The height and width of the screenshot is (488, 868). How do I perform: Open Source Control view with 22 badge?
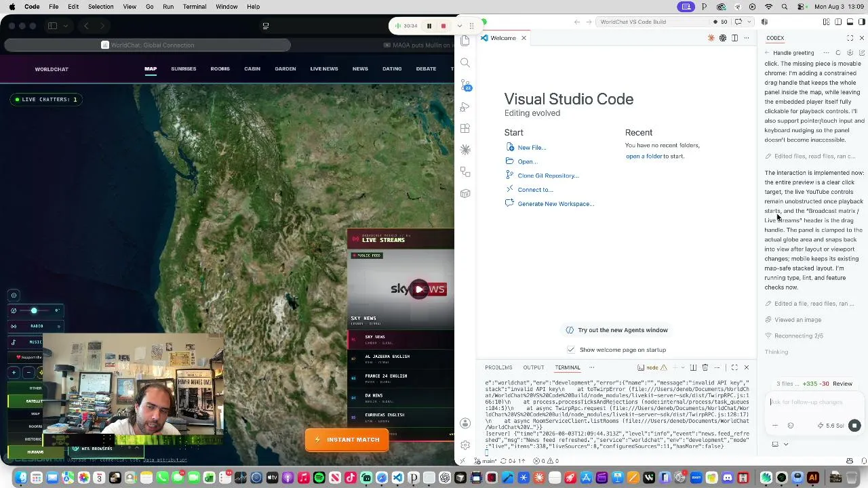pos(465,85)
